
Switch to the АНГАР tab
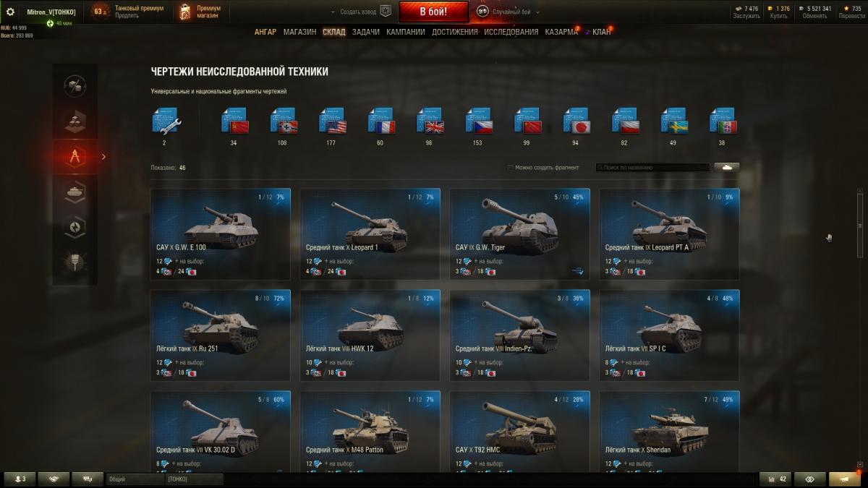[x=265, y=32]
